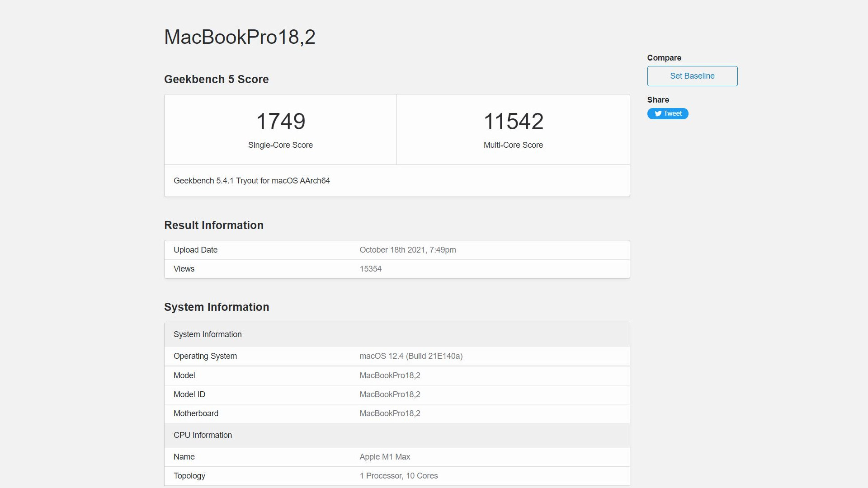Select October 18th 2021, 7:49pm value
The image size is (868, 488).
[x=408, y=250]
